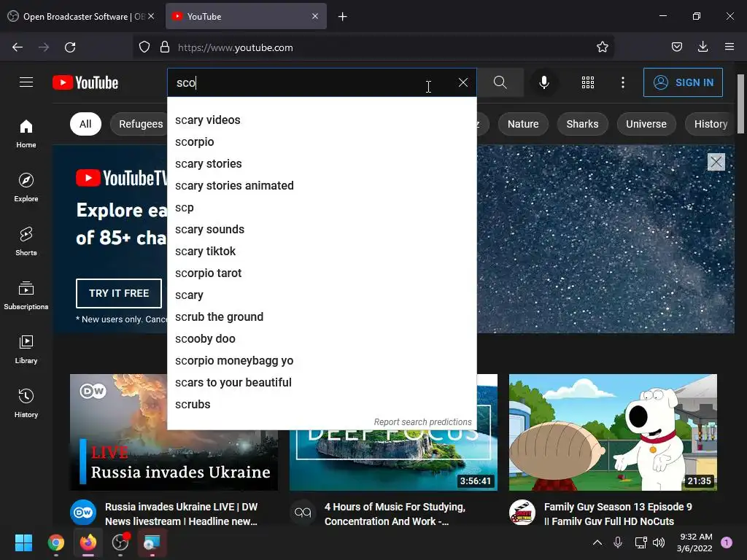Choose the 'scooby doo' suggestion
The image size is (747, 560).
point(322,339)
